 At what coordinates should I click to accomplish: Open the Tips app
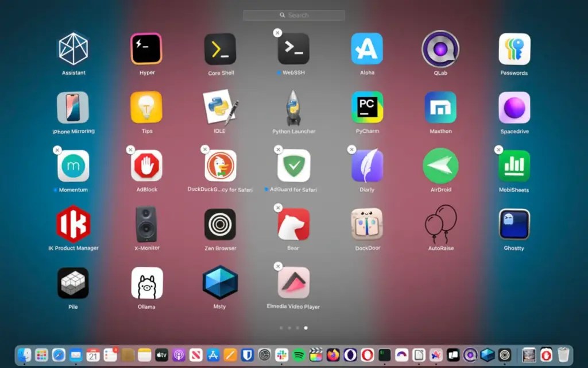point(146,108)
